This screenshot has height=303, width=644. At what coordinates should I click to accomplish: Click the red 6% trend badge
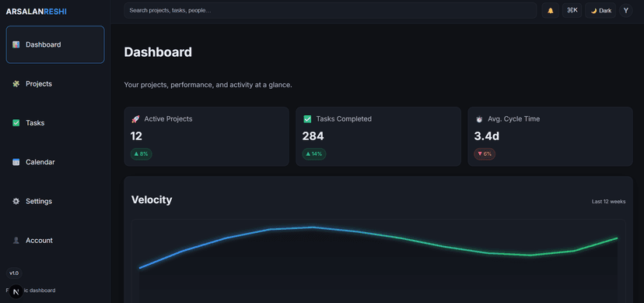coord(485,154)
